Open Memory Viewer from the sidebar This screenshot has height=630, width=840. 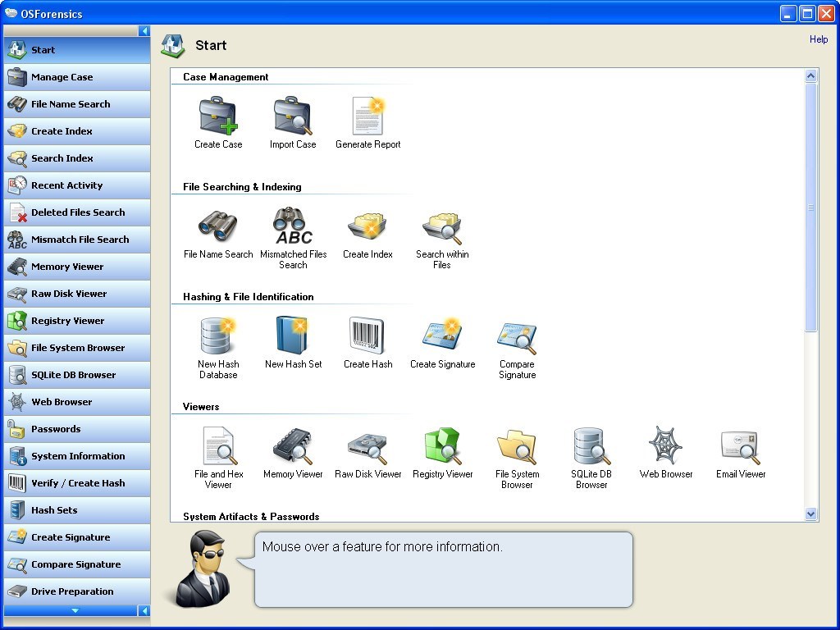76,267
